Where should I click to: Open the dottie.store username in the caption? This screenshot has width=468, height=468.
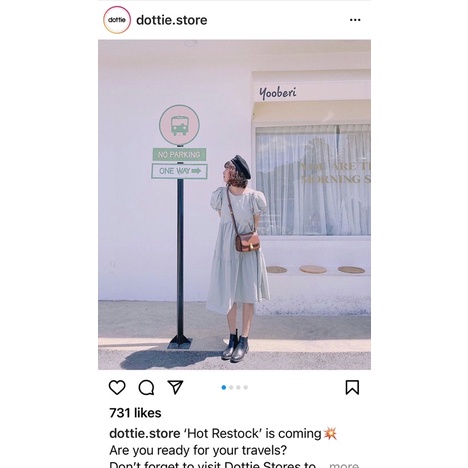point(145,434)
